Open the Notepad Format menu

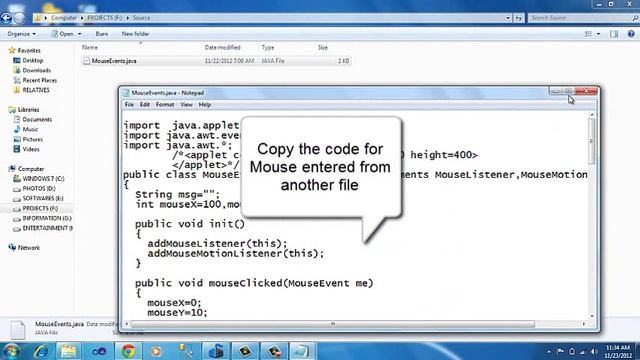pyautogui.click(x=165, y=104)
